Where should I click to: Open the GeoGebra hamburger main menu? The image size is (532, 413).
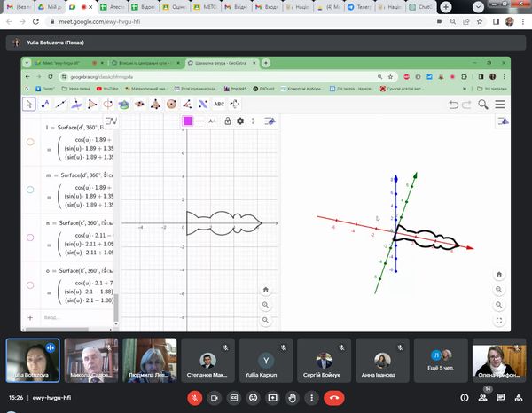tap(501, 105)
